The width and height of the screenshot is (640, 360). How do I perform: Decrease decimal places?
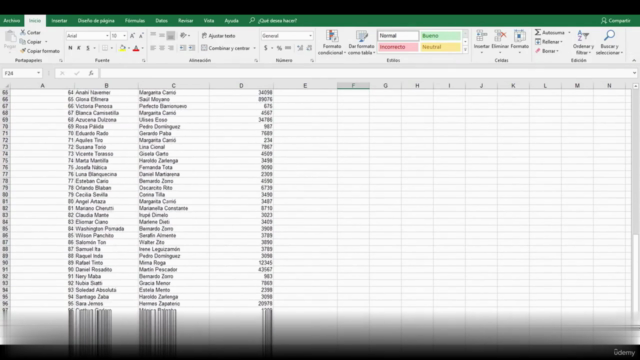pyautogui.click(x=309, y=48)
